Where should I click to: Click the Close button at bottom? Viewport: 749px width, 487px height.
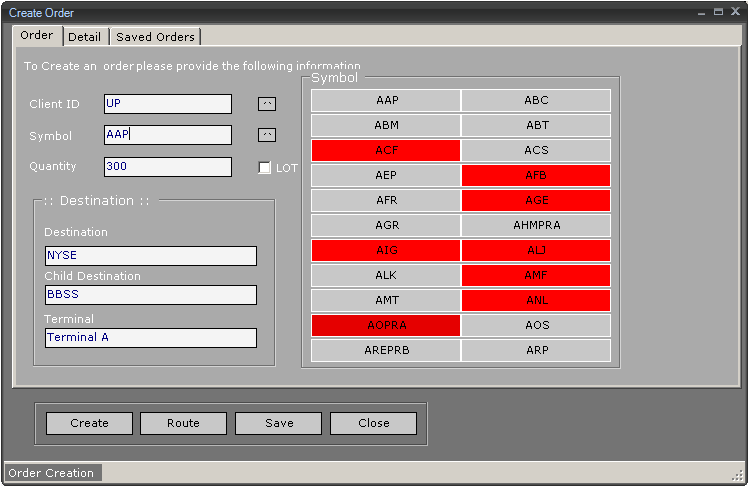click(373, 423)
